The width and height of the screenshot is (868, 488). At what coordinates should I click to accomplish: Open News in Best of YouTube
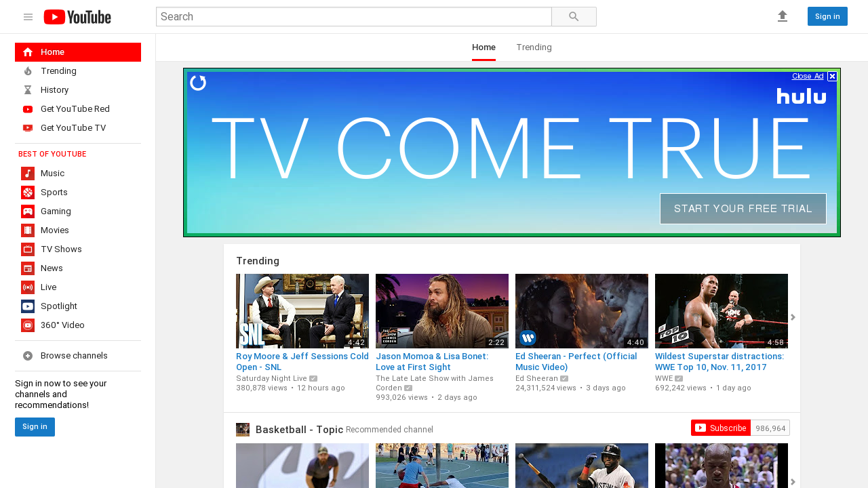click(78, 268)
